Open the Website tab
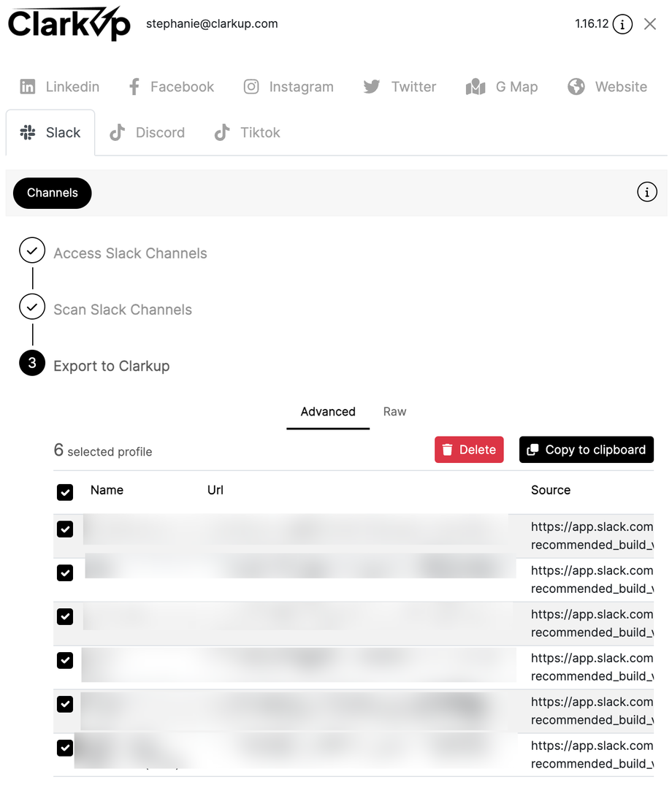Image resolution: width=672 pixels, height=785 pixels. 608,87
